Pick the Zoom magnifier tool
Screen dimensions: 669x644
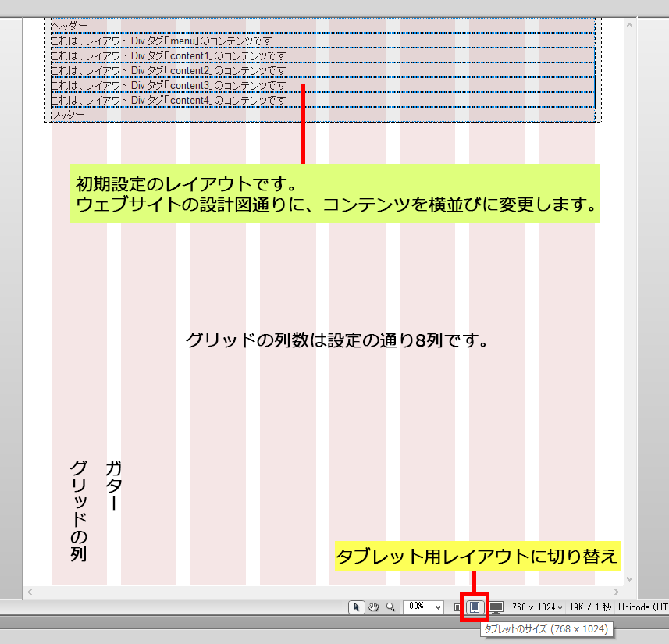[x=390, y=607]
